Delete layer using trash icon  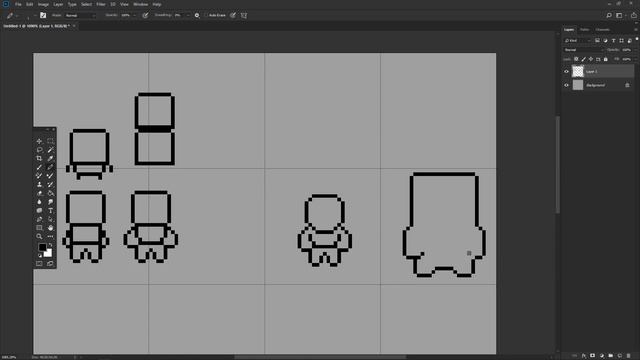coord(629,356)
